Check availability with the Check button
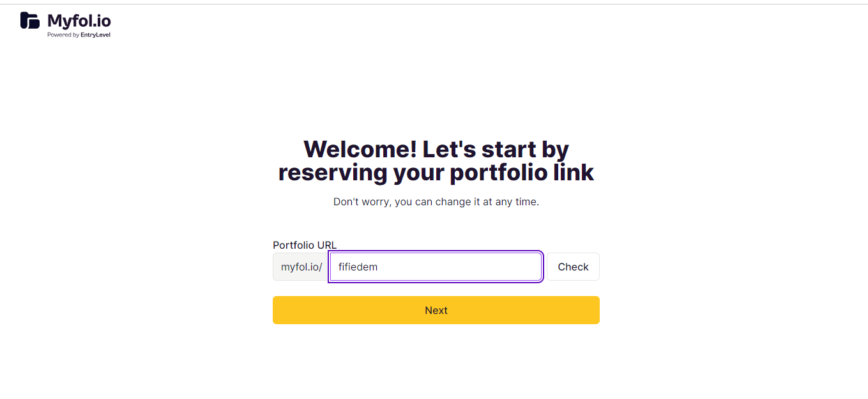The width and height of the screenshot is (868, 399). tap(573, 267)
